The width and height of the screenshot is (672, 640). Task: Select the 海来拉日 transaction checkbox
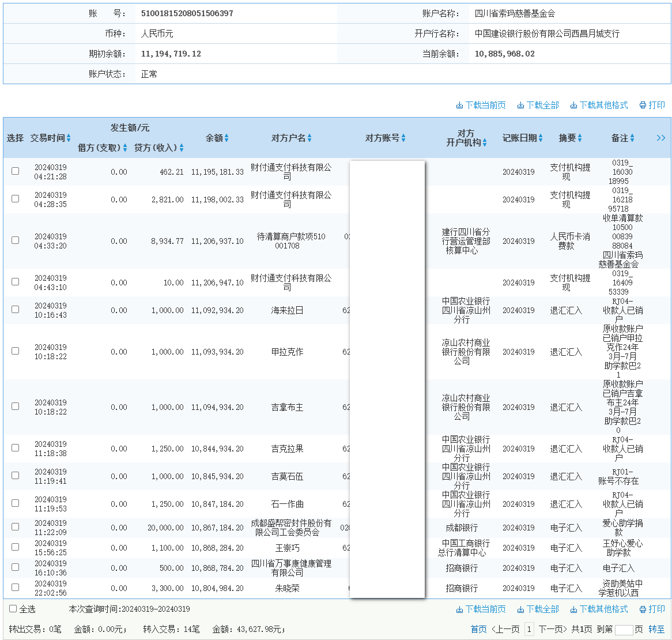[x=16, y=310]
